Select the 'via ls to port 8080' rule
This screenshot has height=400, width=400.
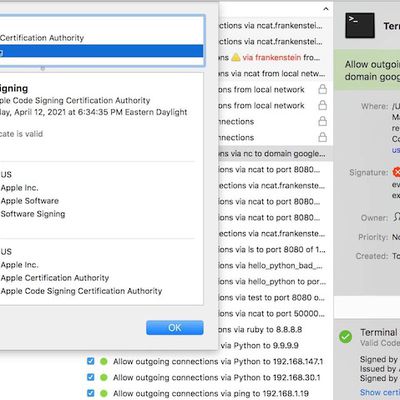pyautogui.click(x=275, y=249)
